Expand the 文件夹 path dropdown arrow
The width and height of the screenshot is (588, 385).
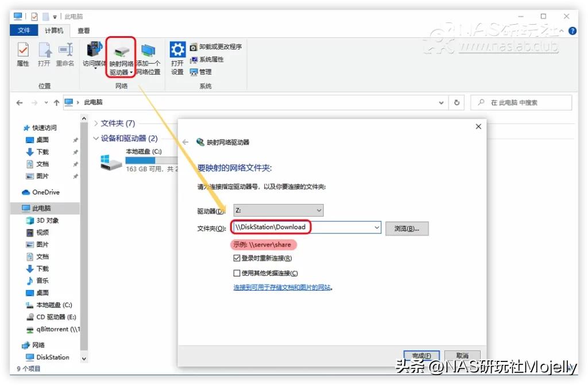coord(378,227)
